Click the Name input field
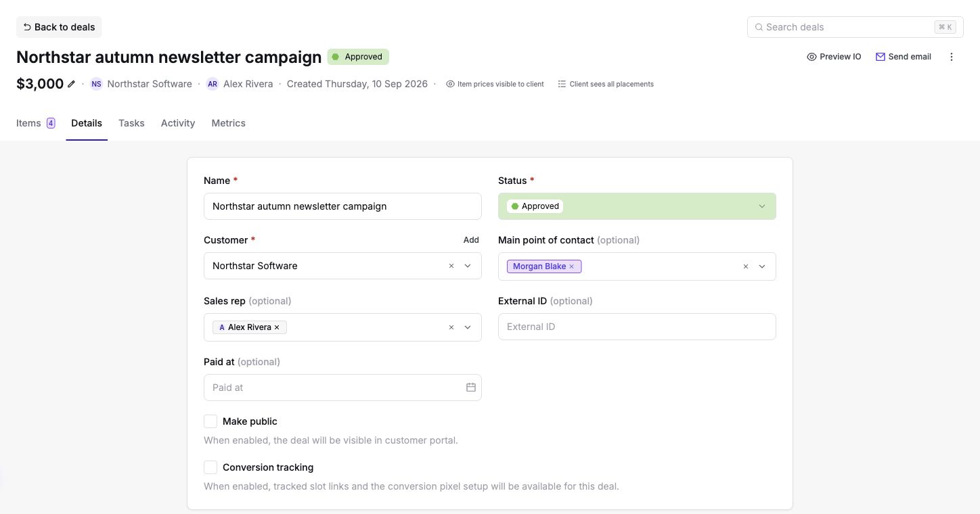Screen dimensions: 980x514 [342, 206]
